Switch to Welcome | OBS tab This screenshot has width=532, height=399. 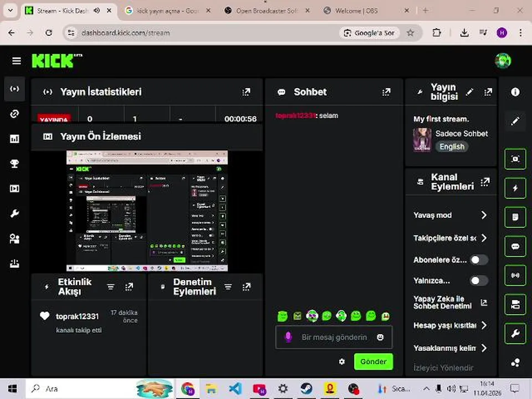366,11
